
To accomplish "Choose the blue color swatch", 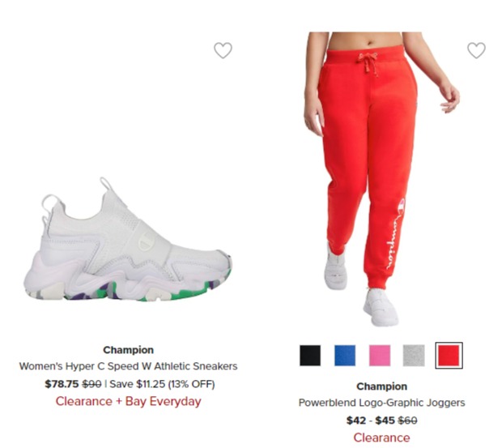I will pos(345,356).
